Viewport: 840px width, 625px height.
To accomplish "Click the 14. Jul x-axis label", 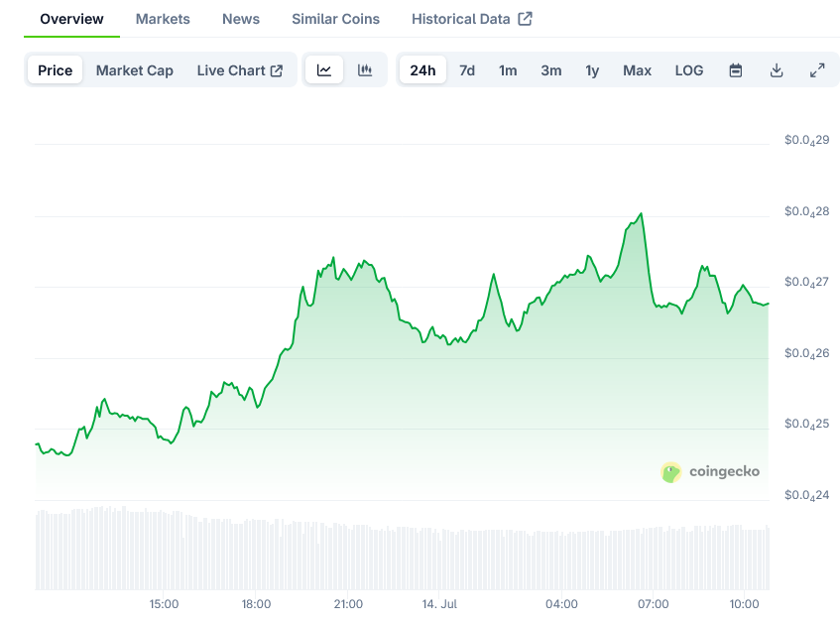I will coord(439,604).
